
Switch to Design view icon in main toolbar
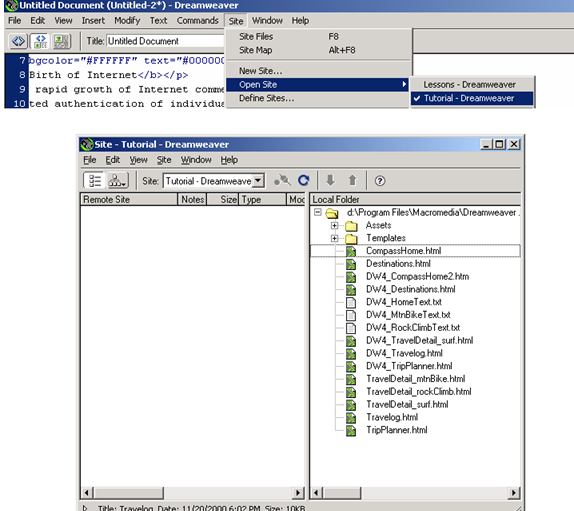click(x=61, y=41)
